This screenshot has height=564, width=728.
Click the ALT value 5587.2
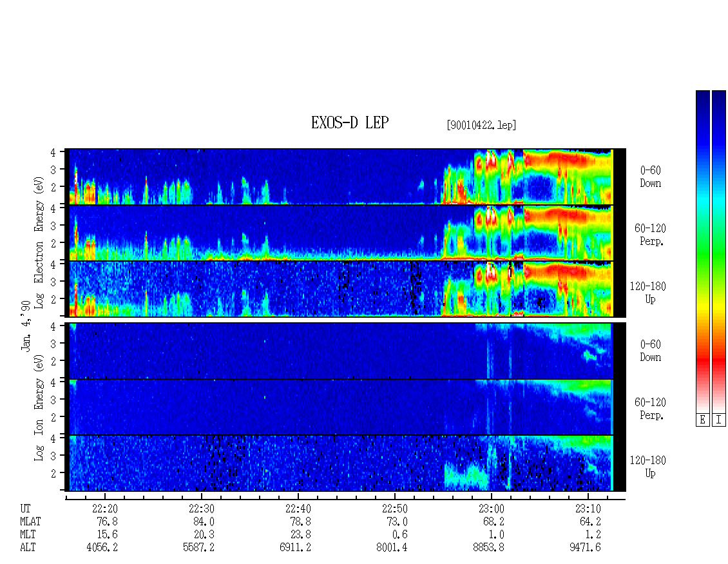pyautogui.click(x=198, y=548)
